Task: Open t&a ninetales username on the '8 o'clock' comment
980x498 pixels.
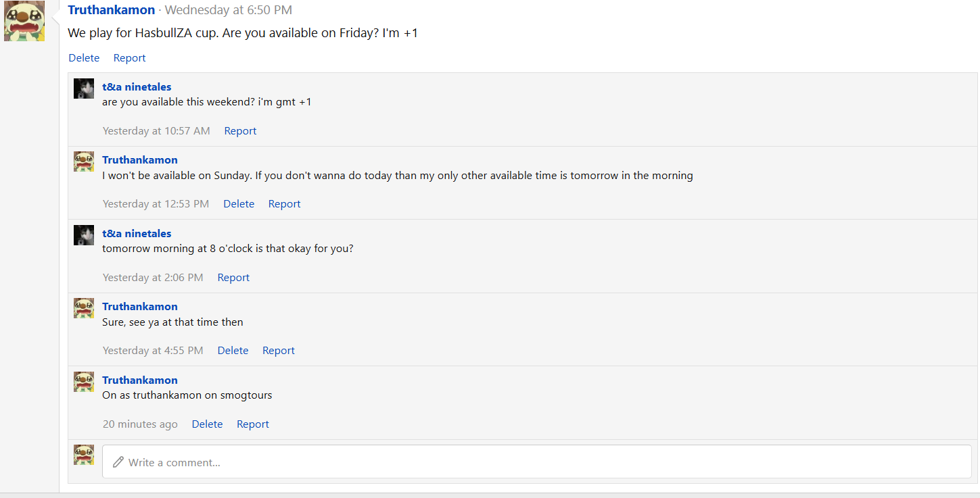Action: (137, 234)
